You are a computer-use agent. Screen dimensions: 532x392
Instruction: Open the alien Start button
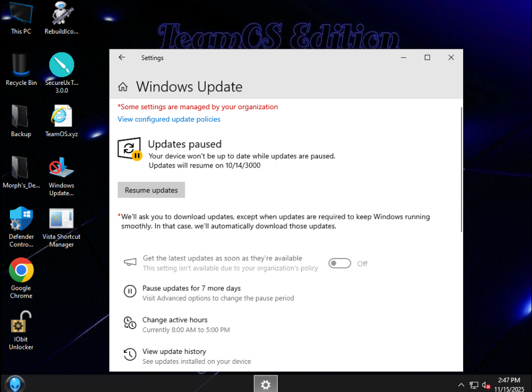click(15, 384)
